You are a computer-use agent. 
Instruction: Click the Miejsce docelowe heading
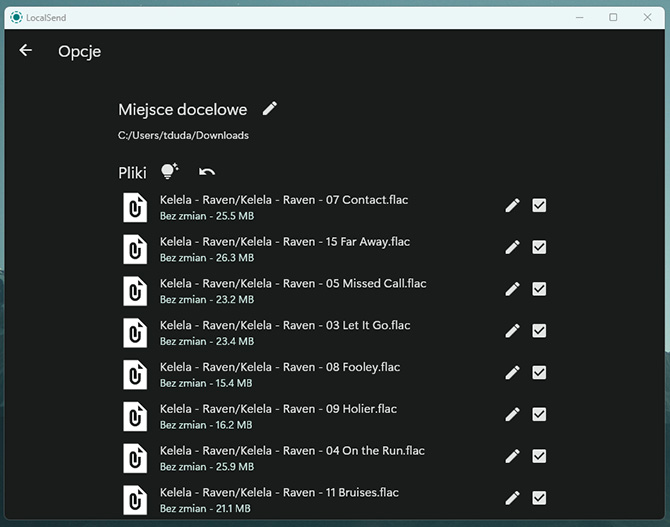[182, 110]
